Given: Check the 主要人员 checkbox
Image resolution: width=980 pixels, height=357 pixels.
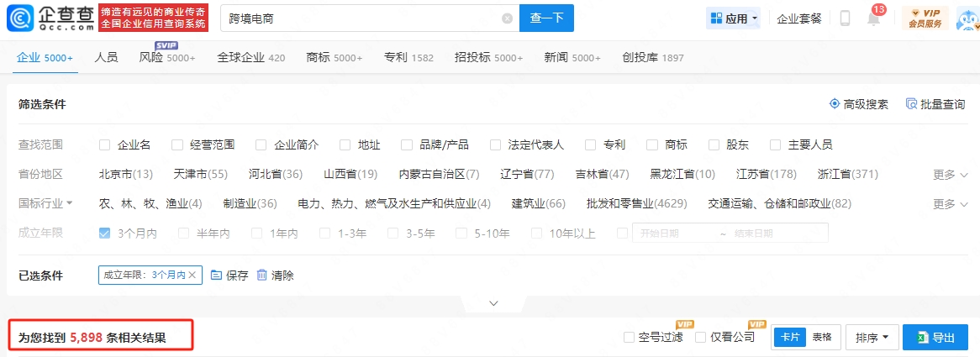Looking at the screenshot, I should 776,144.
